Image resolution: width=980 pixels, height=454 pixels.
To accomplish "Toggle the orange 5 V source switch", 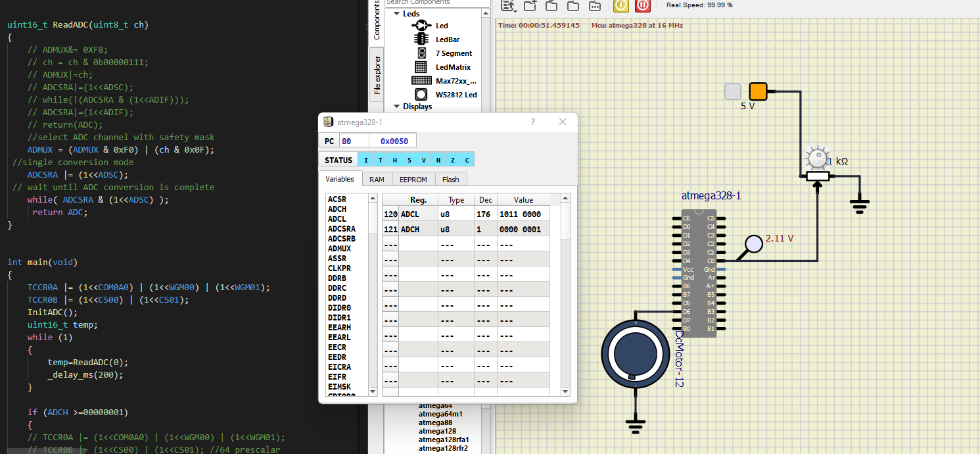I will (758, 91).
